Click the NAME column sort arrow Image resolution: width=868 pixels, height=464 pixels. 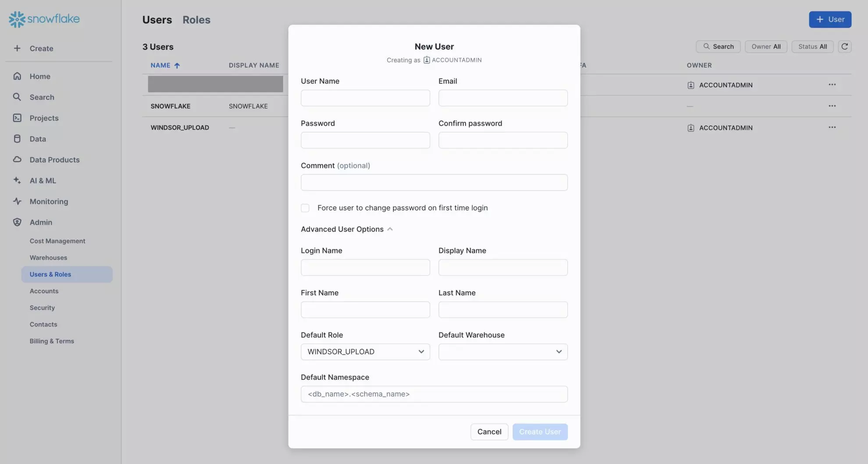pyautogui.click(x=177, y=65)
